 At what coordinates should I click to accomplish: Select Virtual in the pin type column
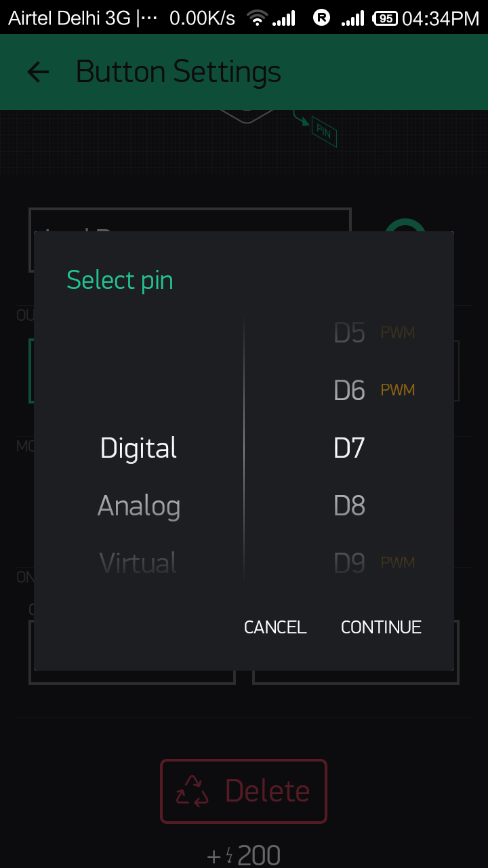138,562
